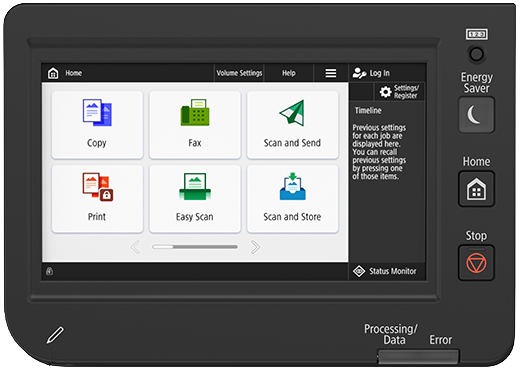Image resolution: width=520 pixels, height=370 pixels.
Task: Tap the stylus pen icon
Action: click(x=55, y=335)
